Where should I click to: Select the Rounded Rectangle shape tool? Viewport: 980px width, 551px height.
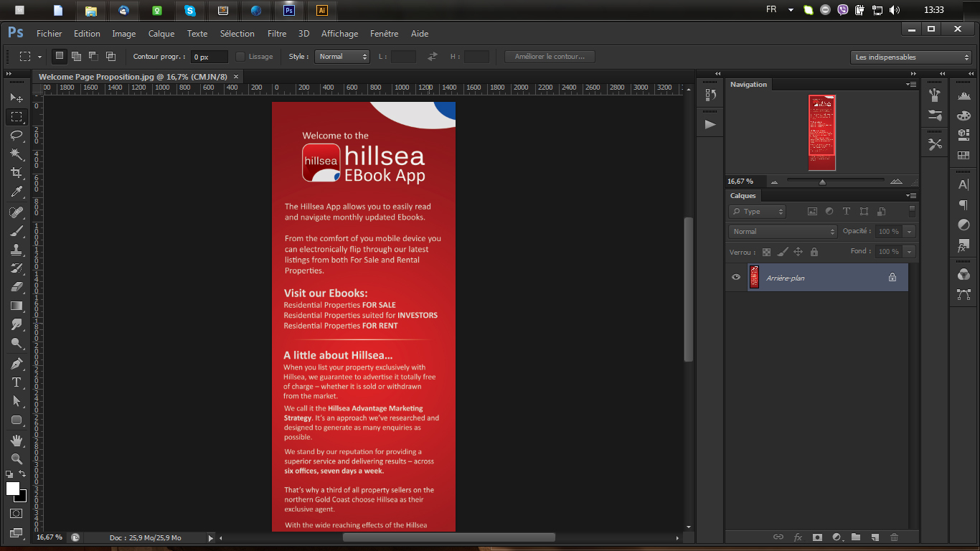point(17,420)
